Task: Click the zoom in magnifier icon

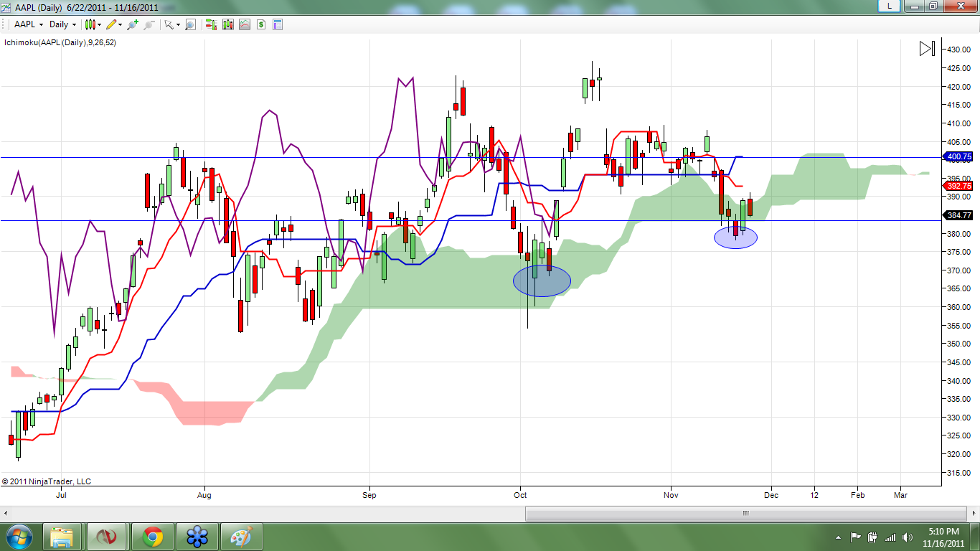Action: tap(133, 24)
